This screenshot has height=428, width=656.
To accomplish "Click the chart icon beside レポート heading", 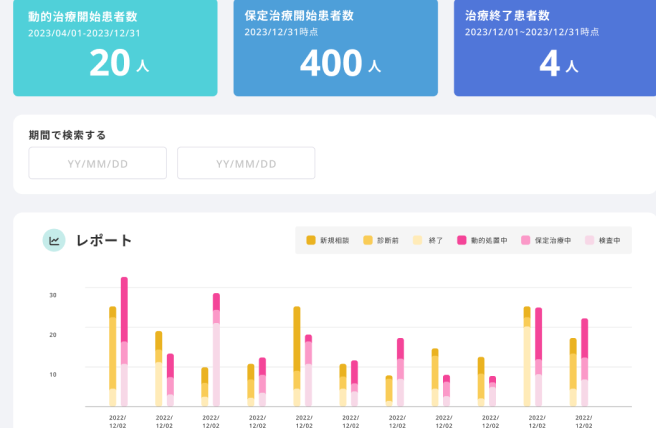I will 53,240.
